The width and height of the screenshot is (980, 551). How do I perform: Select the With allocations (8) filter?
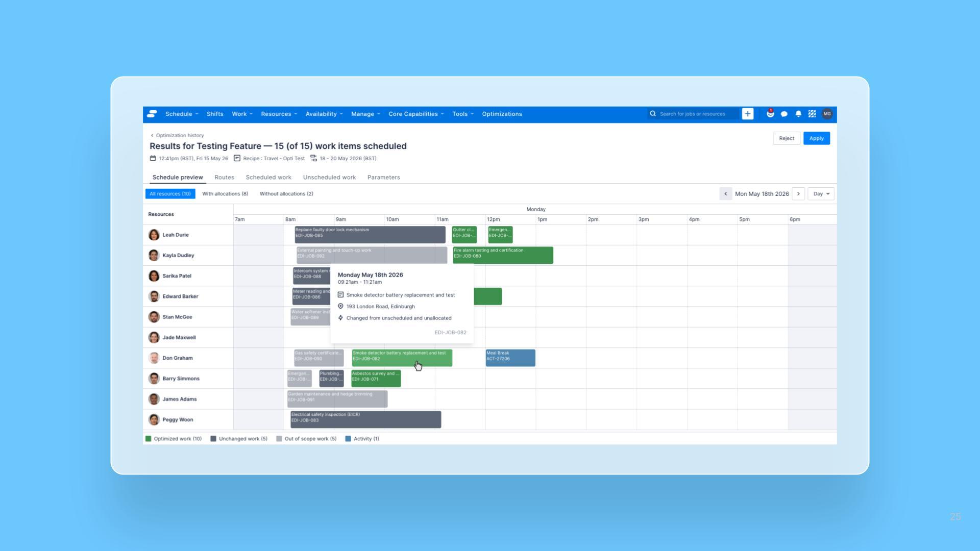coord(225,194)
